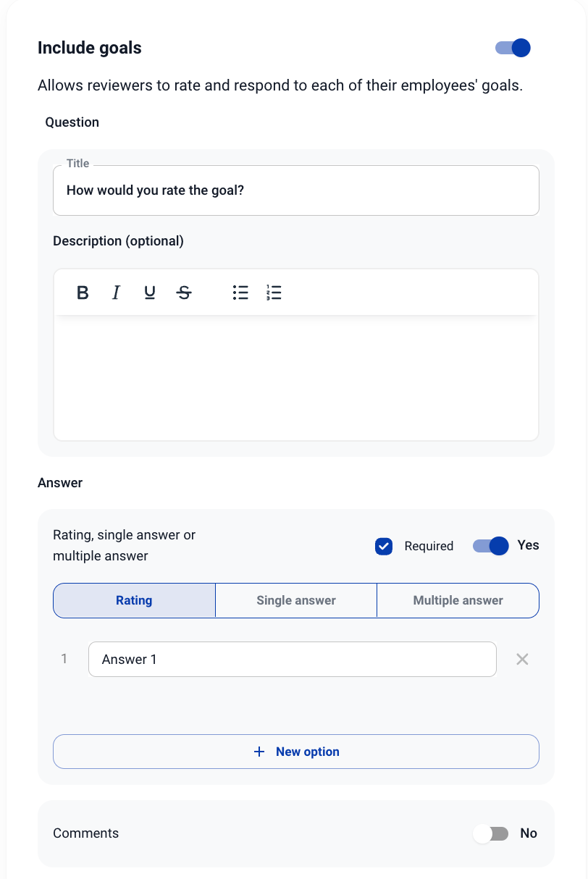
Task: Click the Required label text
Action: 429,546
